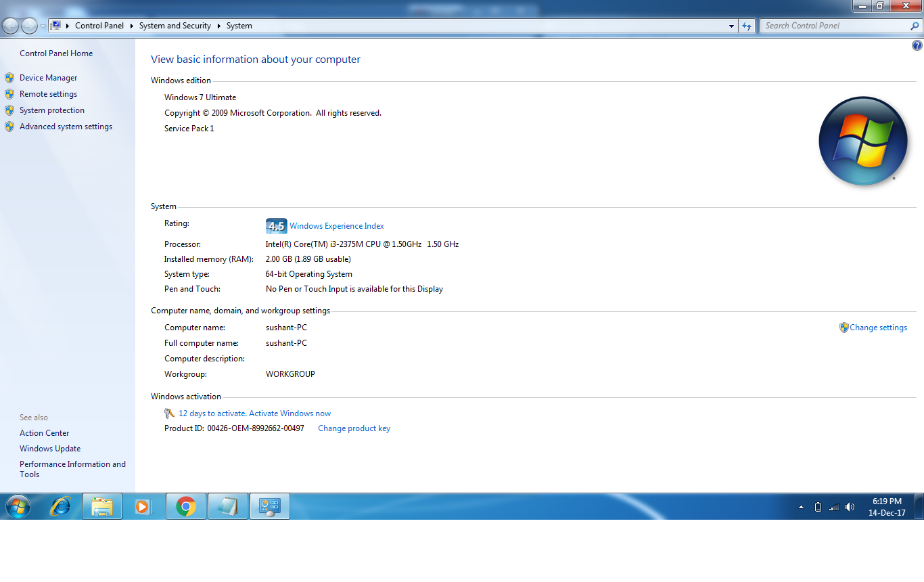Go to Control Panel Home

56,53
